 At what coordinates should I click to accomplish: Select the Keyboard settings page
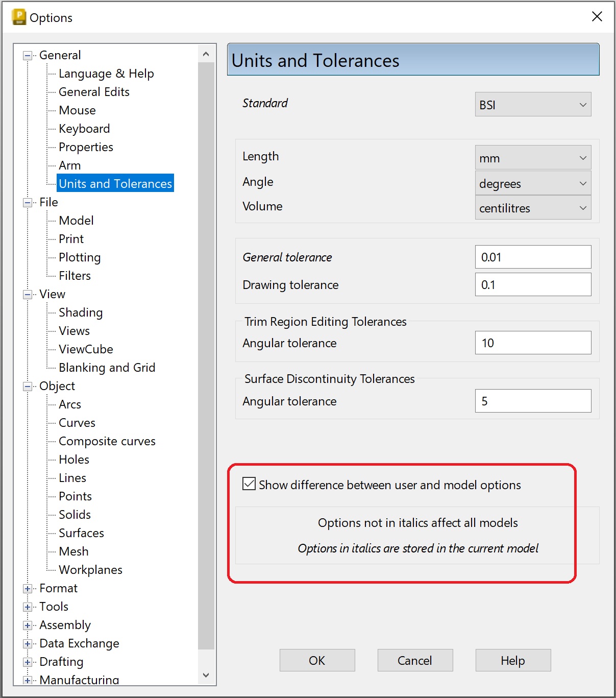click(84, 128)
